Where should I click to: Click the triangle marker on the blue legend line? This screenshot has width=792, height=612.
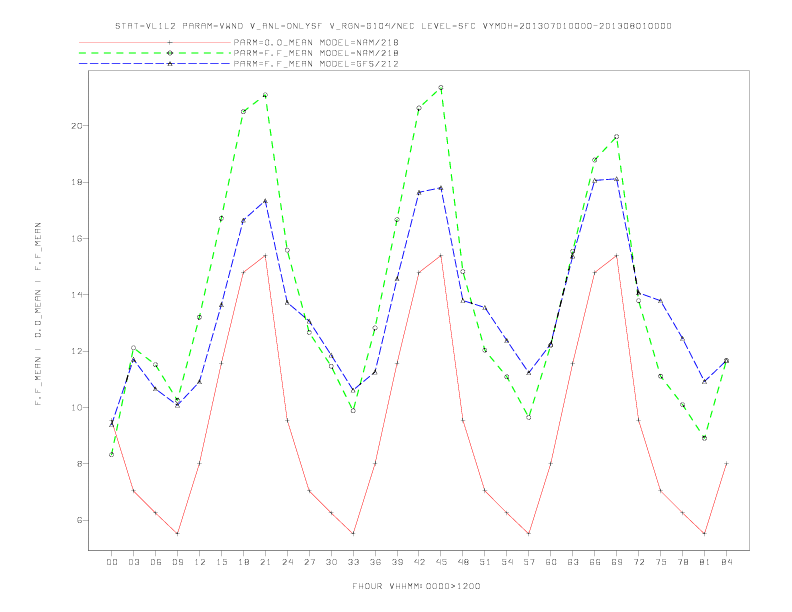(170, 64)
